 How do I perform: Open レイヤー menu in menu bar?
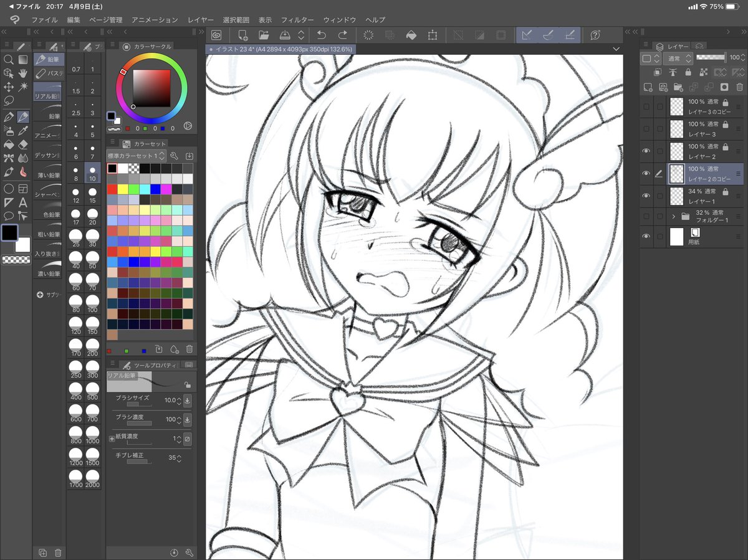pos(200,20)
